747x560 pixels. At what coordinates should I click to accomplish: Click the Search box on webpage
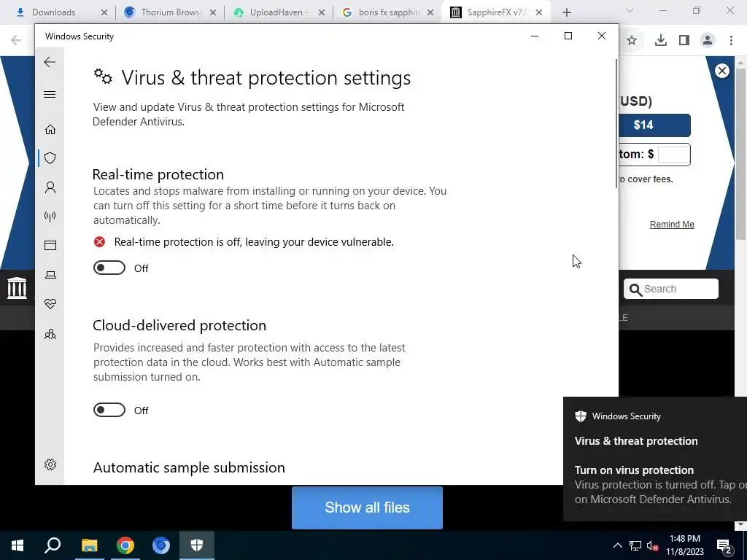click(671, 289)
